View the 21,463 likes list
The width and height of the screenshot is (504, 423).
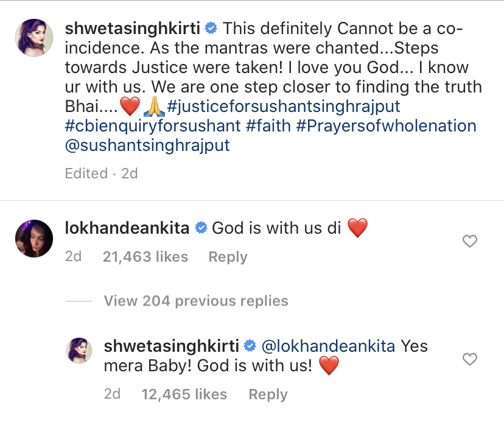(x=145, y=257)
